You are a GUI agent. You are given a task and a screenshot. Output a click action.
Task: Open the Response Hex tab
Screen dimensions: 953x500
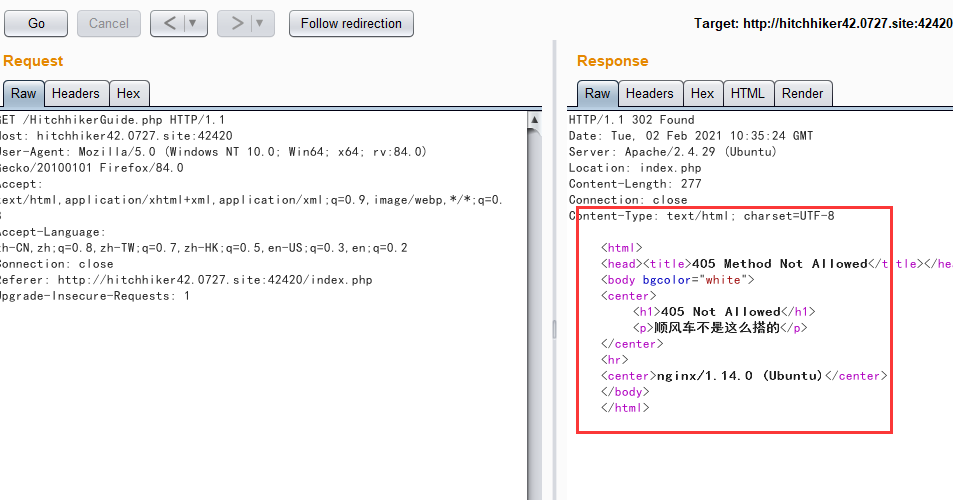tap(703, 94)
